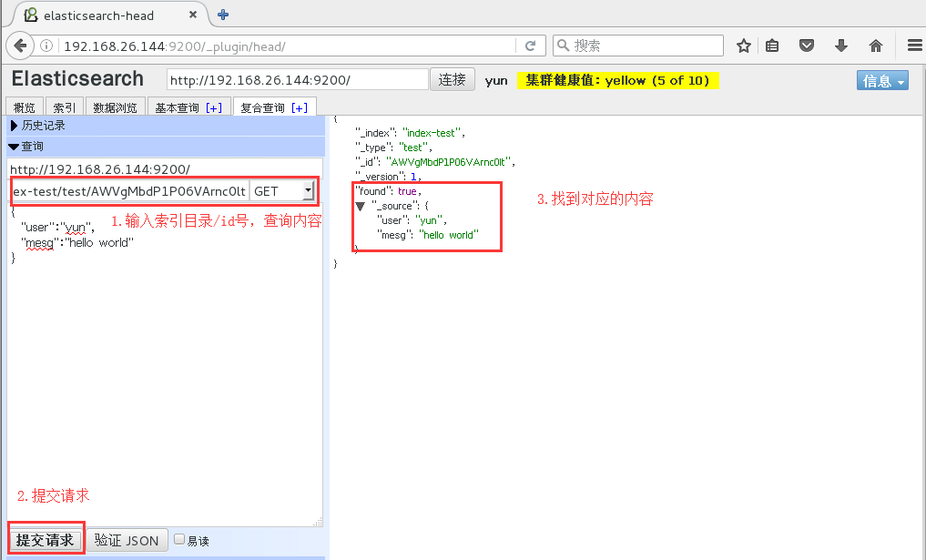Click the page reload icon

click(532, 45)
